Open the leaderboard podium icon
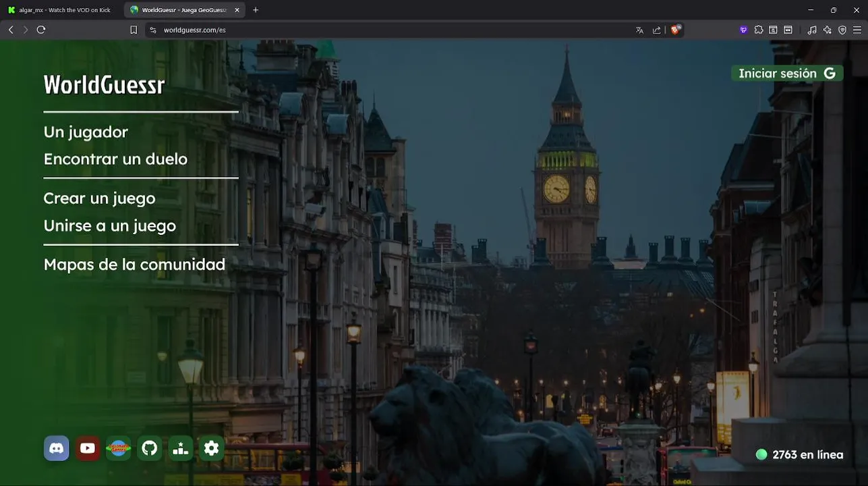 (181, 448)
